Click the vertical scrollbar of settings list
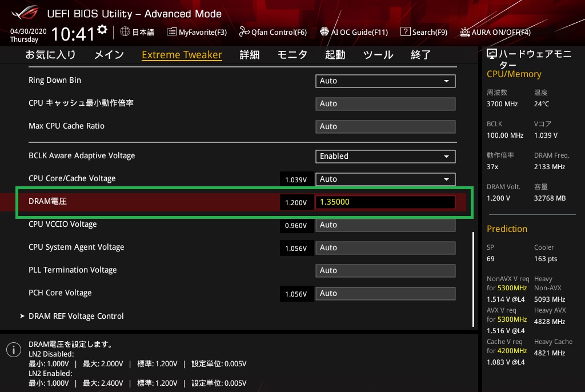The width and height of the screenshot is (585, 392). coord(473,279)
